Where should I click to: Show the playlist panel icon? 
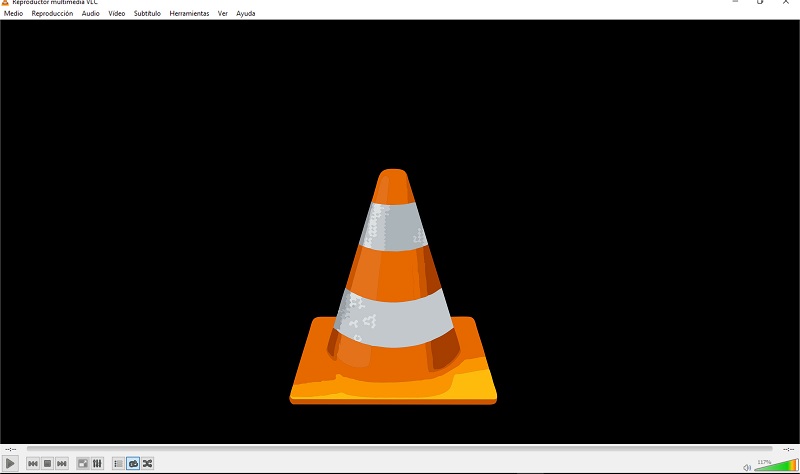click(x=118, y=463)
